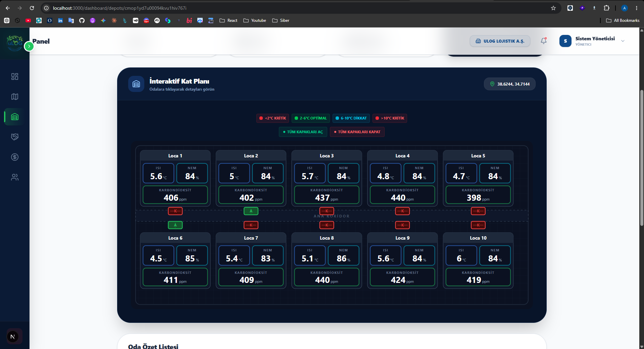
Task: Open the LinkedIn bookmark icon
Action: tap(60, 20)
